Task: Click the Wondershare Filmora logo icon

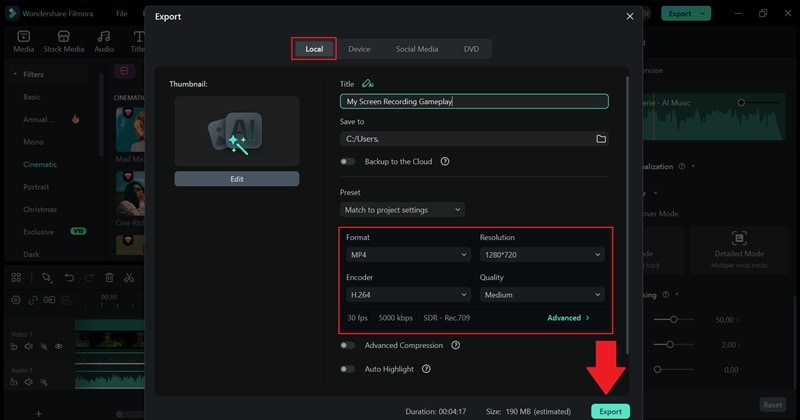Action: (11, 13)
